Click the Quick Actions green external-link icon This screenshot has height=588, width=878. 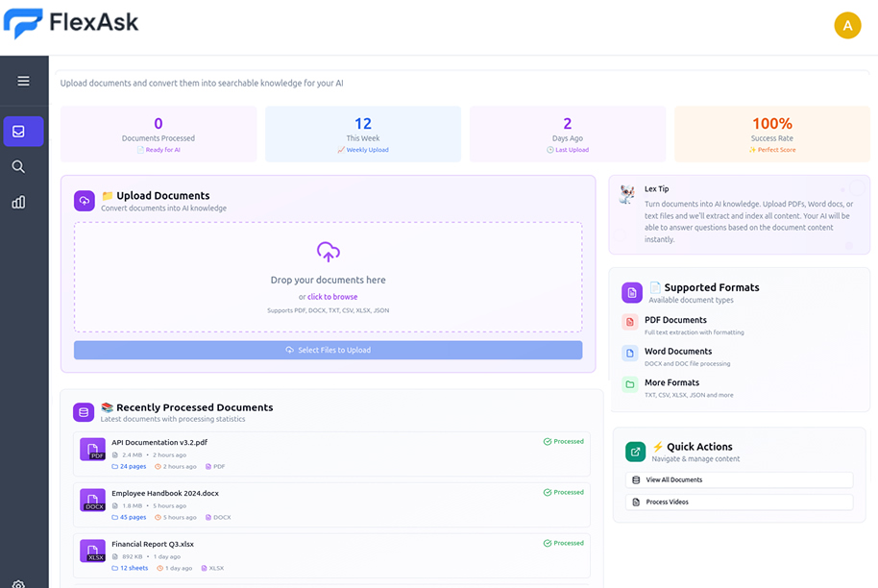tap(635, 452)
